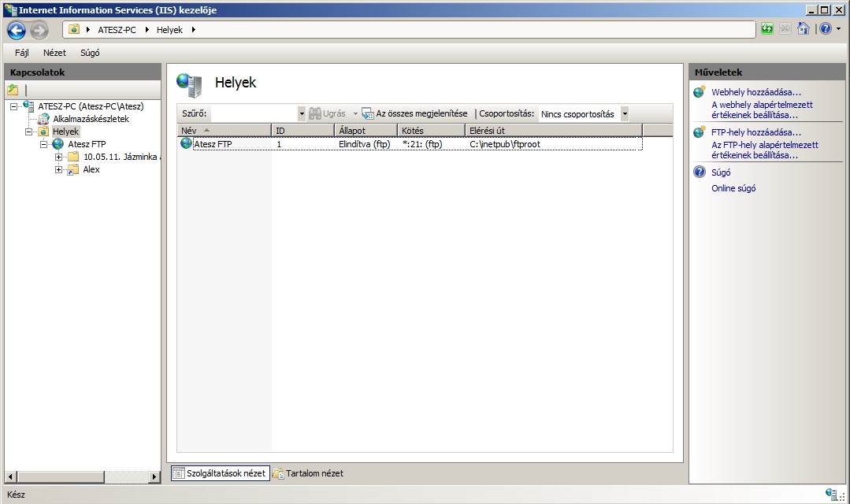Click the connections panel scrollbar left arrow
This screenshot has height=504, width=850.
pyautogui.click(x=11, y=477)
